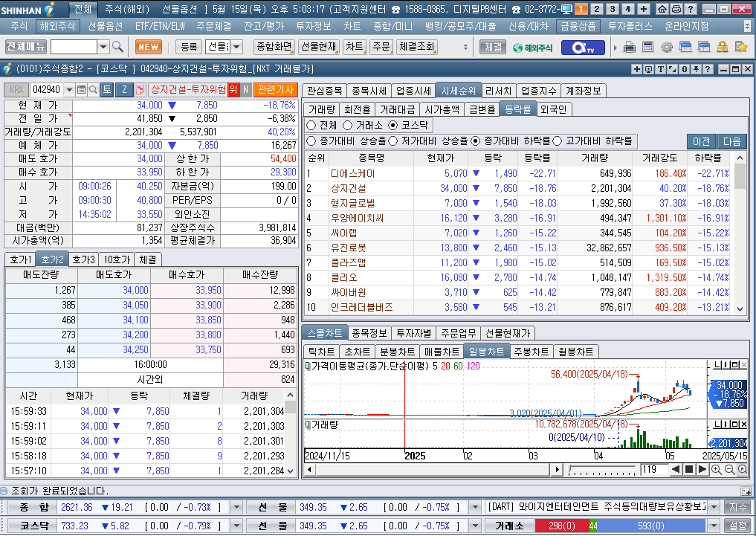Click the 토 button beside stock code
This screenshot has width=756, height=536.
[107, 90]
